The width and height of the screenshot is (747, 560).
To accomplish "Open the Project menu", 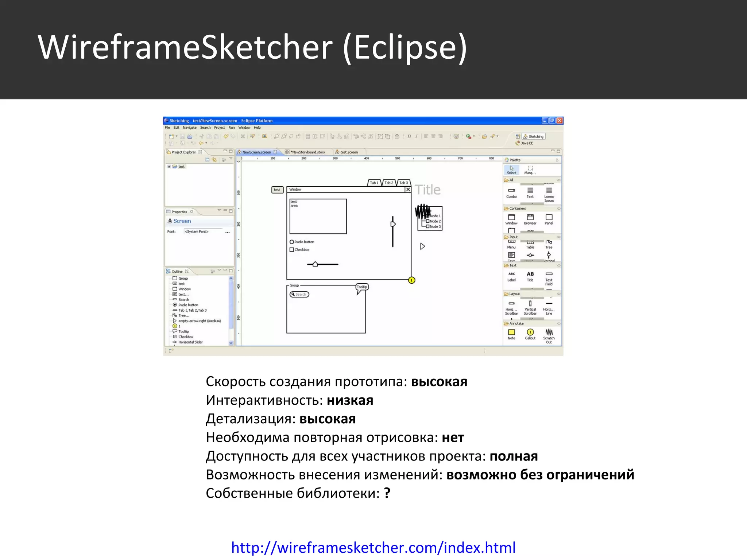I will [x=220, y=128].
